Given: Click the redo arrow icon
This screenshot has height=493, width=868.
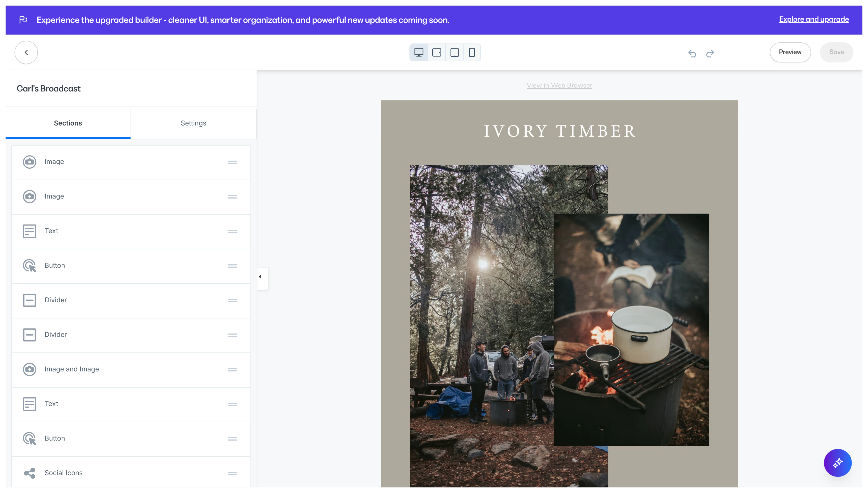Looking at the screenshot, I should [x=710, y=53].
